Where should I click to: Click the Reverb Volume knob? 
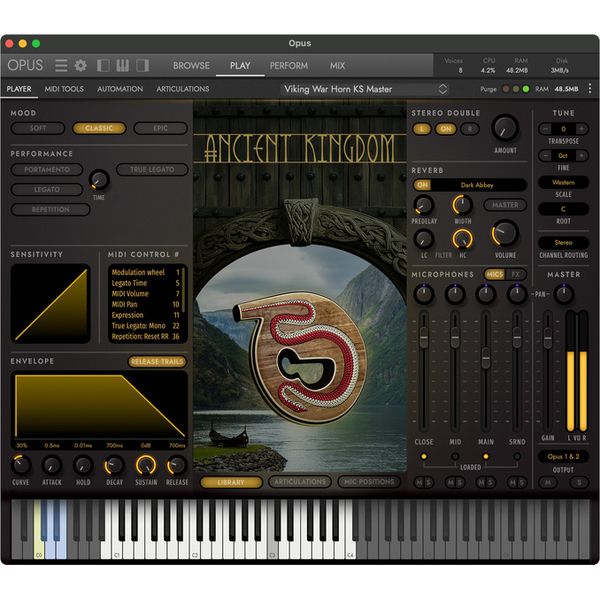coord(504,234)
